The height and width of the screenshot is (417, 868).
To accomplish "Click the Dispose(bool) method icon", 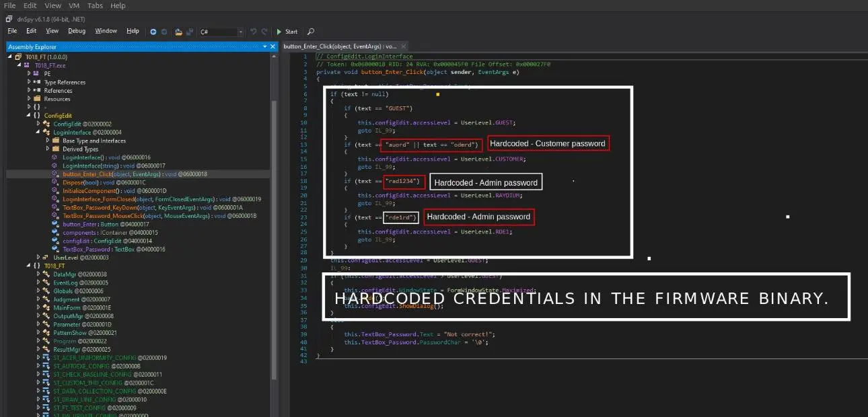I will tap(56, 182).
